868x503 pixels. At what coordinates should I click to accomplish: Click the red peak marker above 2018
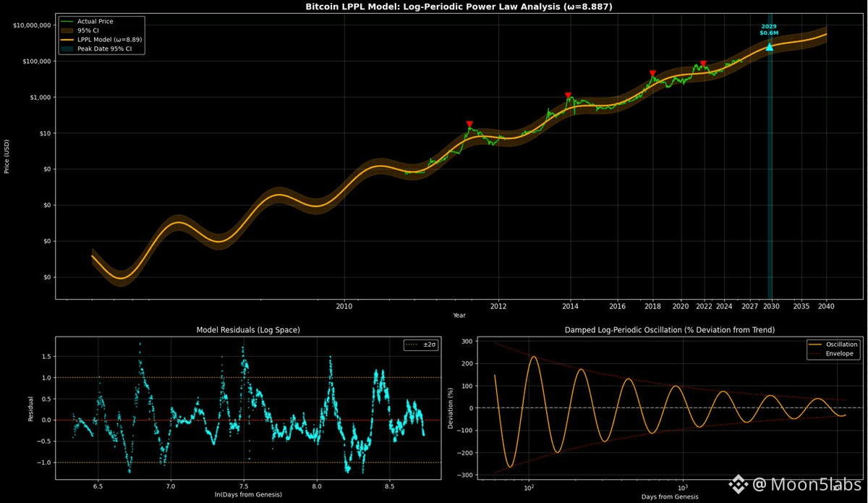click(x=652, y=73)
